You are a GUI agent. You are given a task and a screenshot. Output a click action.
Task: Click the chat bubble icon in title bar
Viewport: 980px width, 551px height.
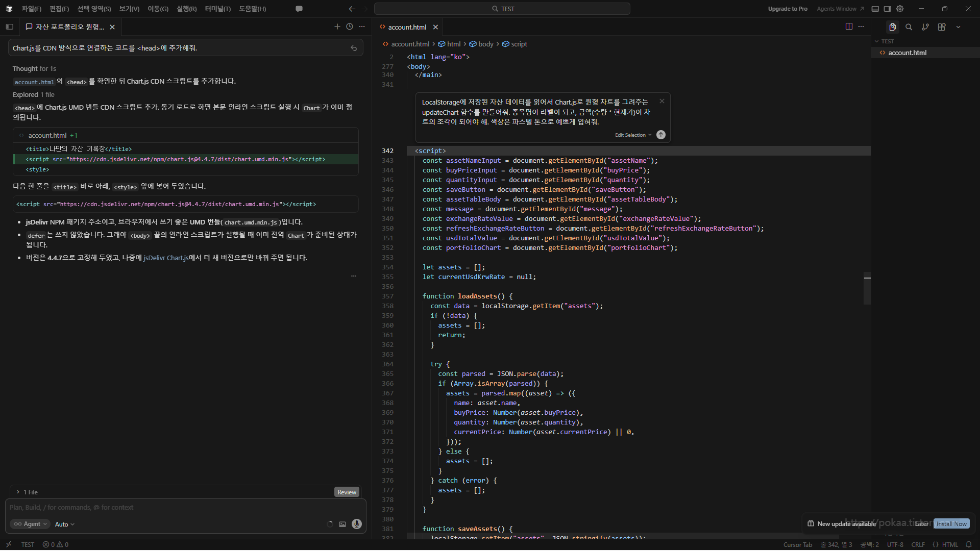299,9
